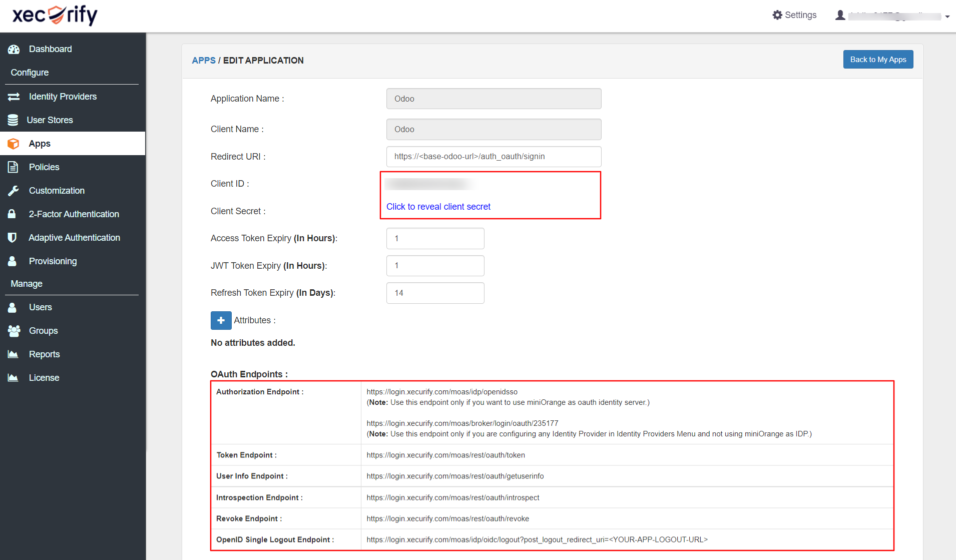Focus the Redirect URI input

[x=494, y=157]
